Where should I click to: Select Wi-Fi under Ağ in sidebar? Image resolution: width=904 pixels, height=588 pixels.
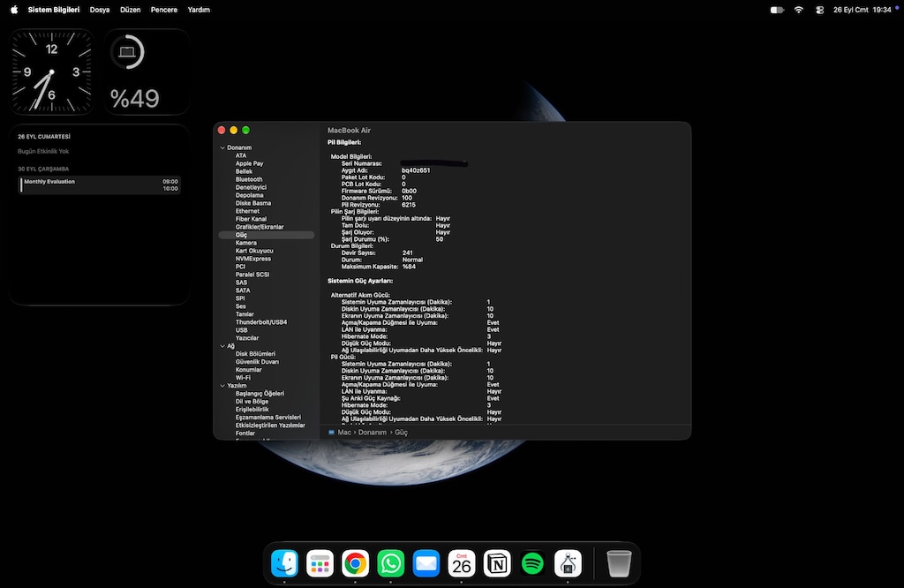(x=243, y=378)
